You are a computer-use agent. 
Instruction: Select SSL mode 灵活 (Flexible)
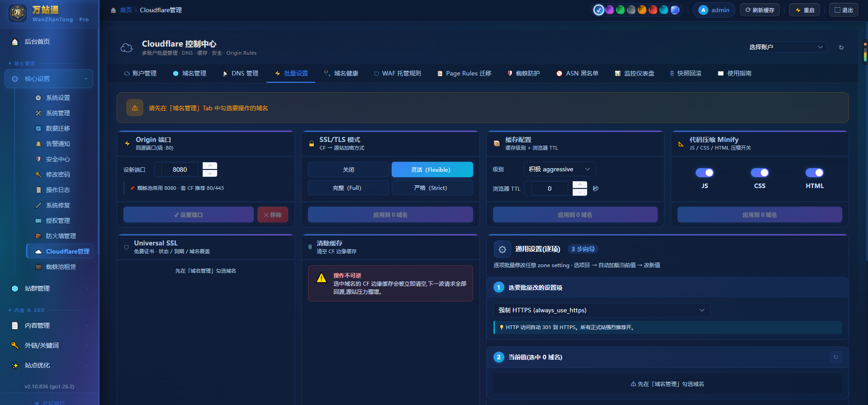pyautogui.click(x=432, y=170)
